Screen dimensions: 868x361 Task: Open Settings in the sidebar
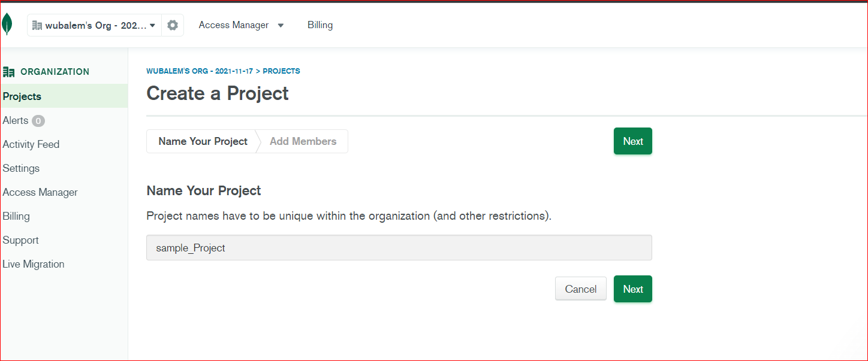21,168
